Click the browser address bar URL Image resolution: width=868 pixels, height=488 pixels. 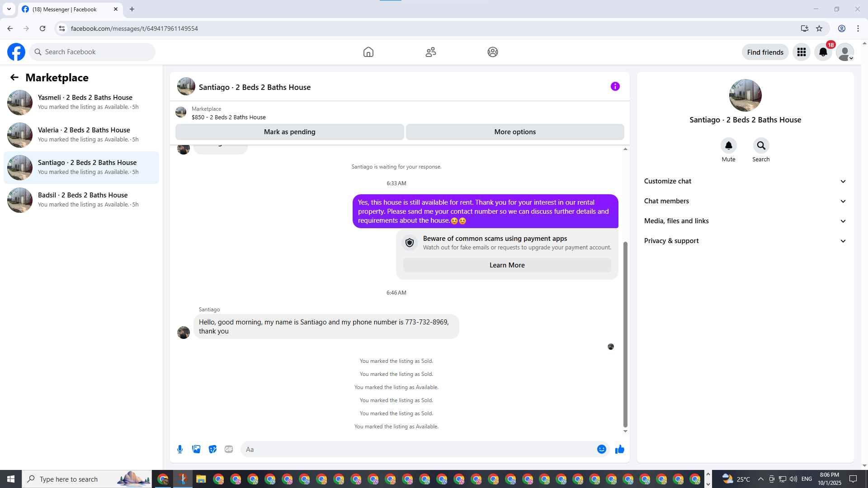(134, 28)
